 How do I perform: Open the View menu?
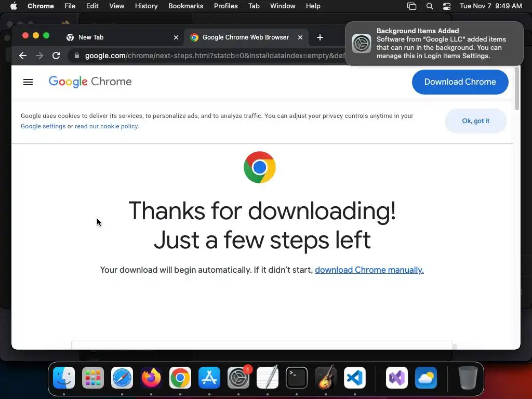(x=116, y=6)
